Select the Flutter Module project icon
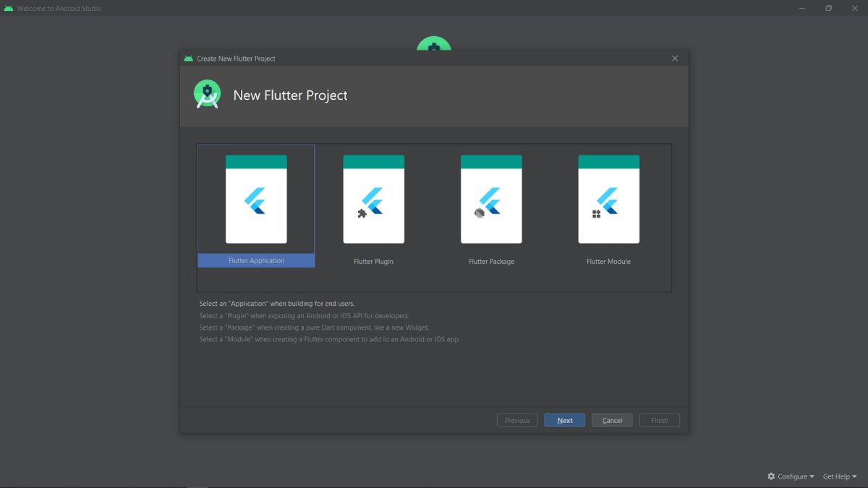The height and width of the screenshot is (488, 868). [x=608, y=199]
